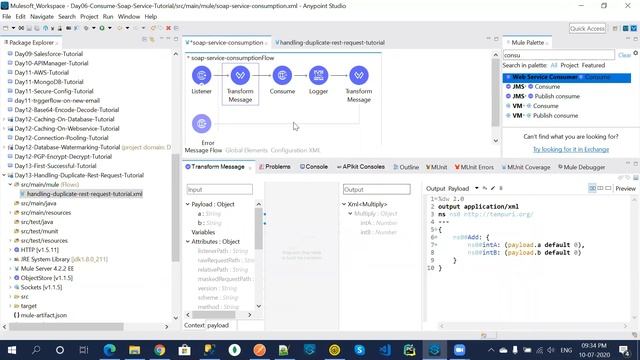Filter palette search by All

coord(553,65)
